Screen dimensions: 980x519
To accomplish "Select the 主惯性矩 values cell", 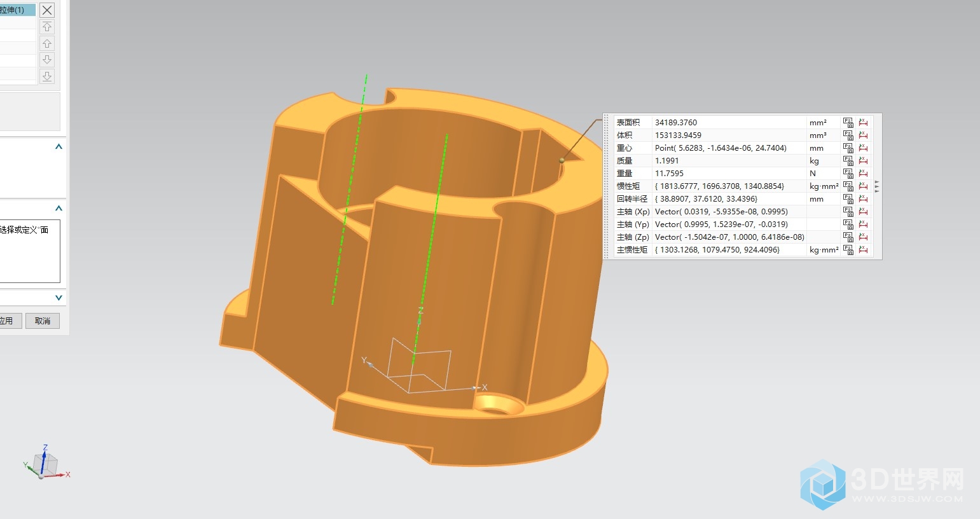I will (x=729, y=249).
